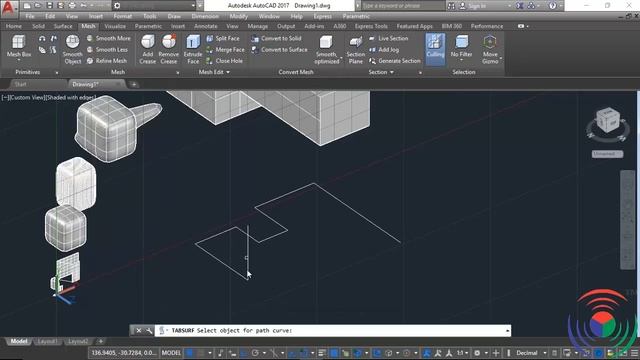Click Convert to Solid
This screenshot has width=640, height=360.
276,38
